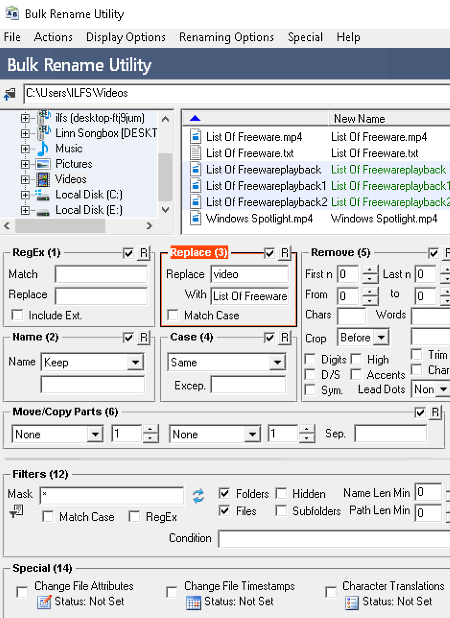Uncheck the Folders filter checkbox
This screenshot has width=450, height=618.
tap(225, 493)
